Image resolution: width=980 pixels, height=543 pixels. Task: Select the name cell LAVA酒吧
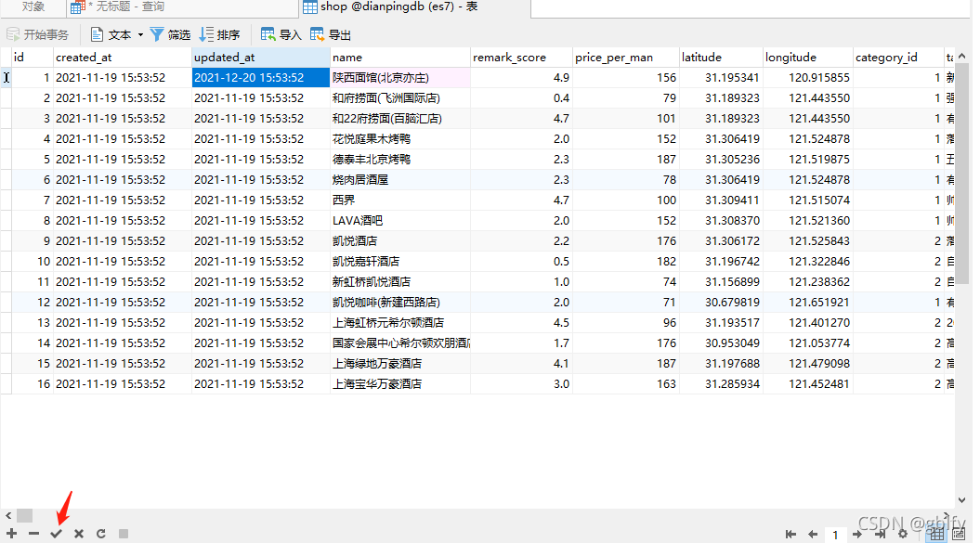pyautogui.click(x=400, y=221)
